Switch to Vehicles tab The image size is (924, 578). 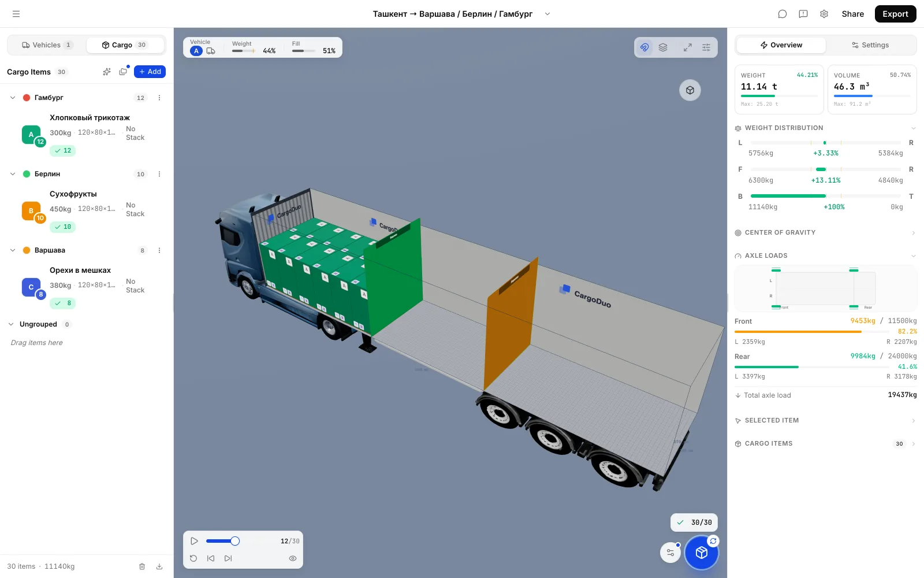pyautogui.click(x=47, y=45)
